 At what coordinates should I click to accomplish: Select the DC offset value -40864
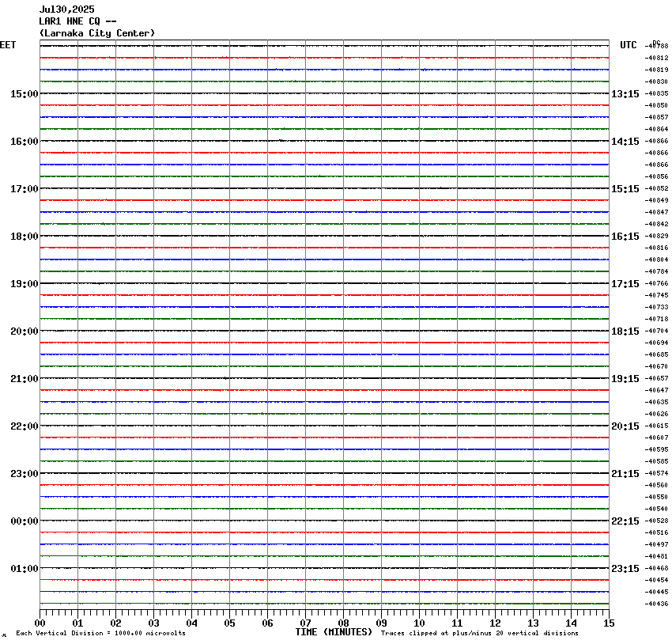pos(656,129)
